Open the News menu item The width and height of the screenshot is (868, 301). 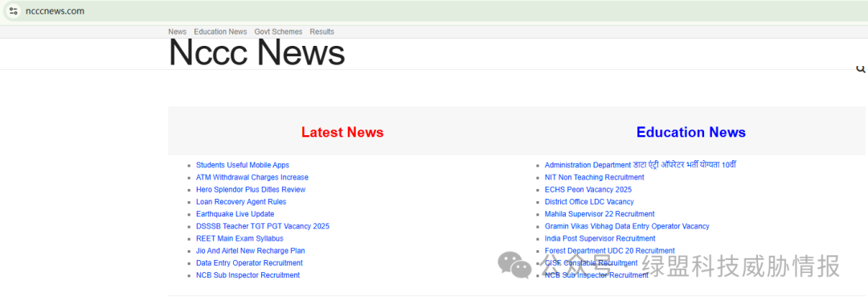pyautogui.click(x=177, y=31)
